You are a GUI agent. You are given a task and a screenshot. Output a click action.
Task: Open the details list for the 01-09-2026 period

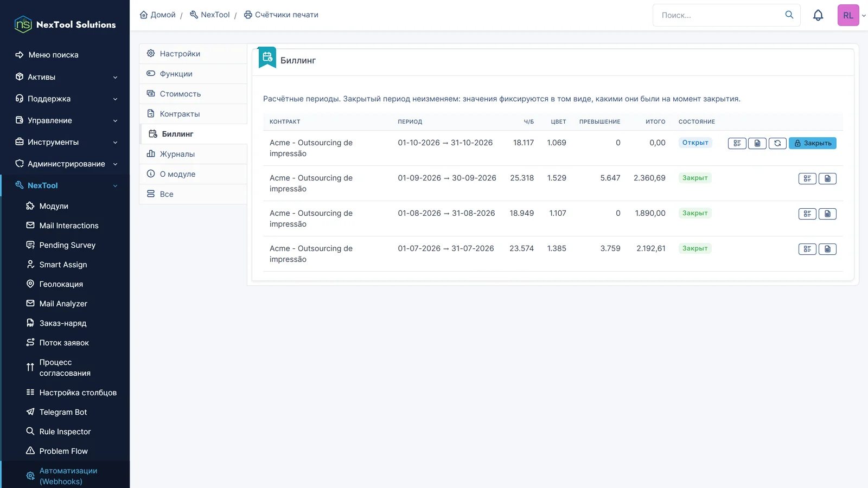pyautogui.click(x=807, y=178)
